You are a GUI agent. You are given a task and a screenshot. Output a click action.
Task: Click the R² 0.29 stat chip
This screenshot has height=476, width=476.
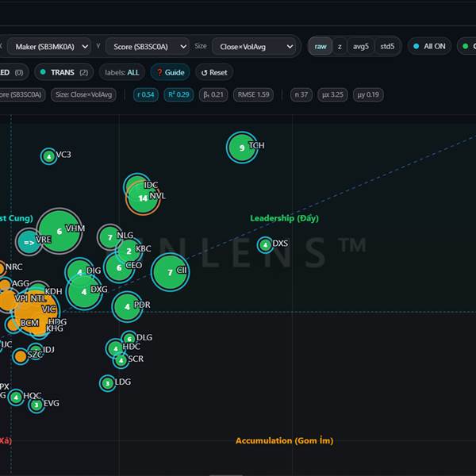click(177, 95)
